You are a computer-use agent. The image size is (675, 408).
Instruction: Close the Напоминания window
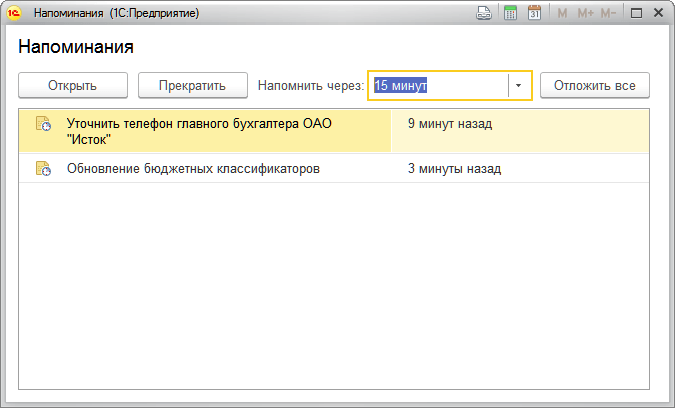pos(659,14)
